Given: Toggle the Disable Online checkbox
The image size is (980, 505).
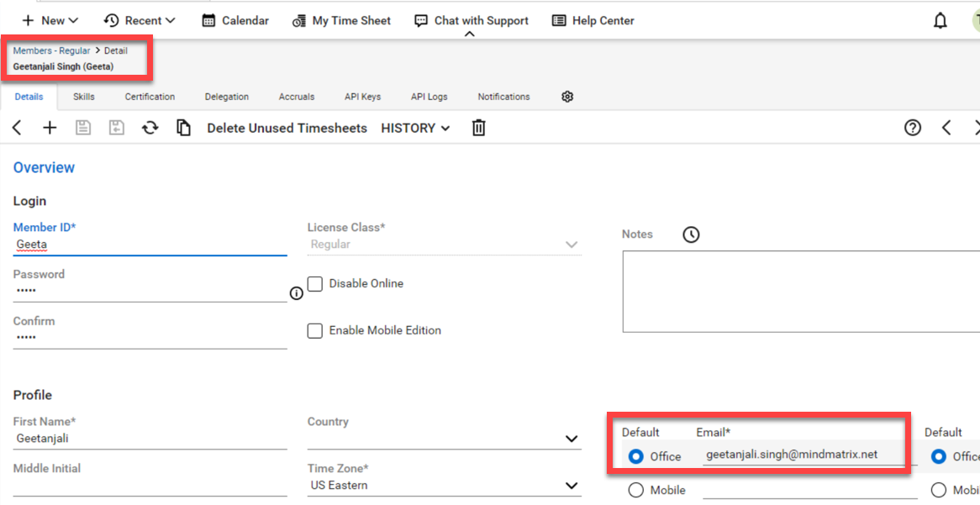Looking at the screenshot, I should coord(315,284).
